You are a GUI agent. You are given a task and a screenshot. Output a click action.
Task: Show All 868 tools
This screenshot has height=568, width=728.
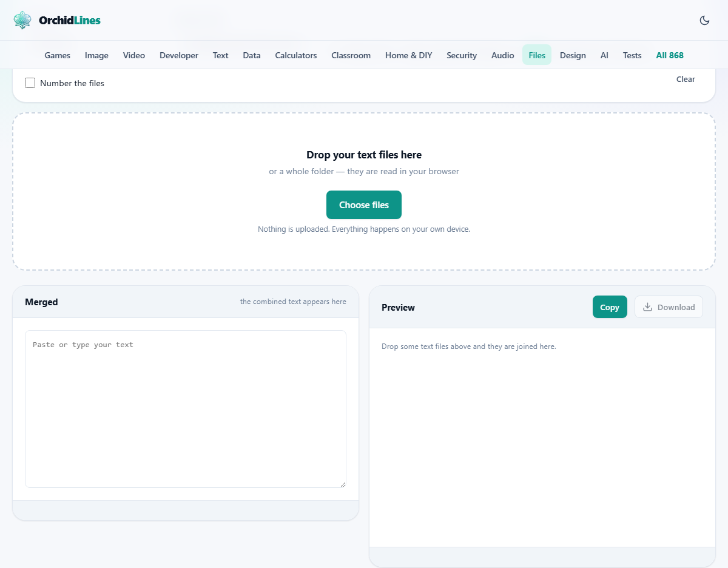pos(670,55)
